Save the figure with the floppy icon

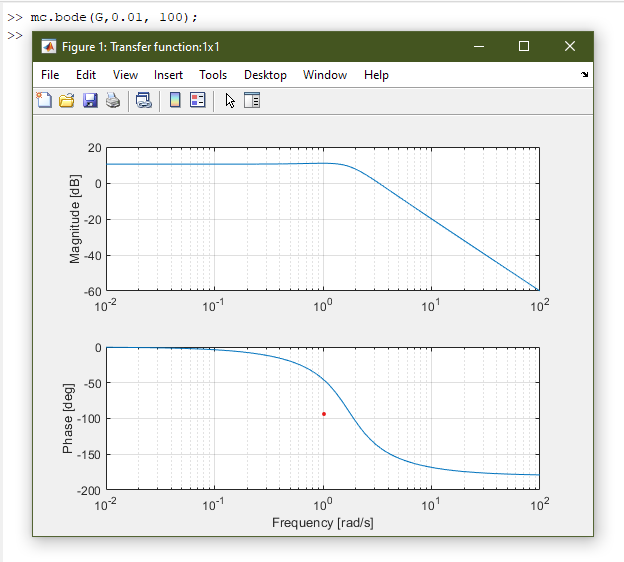[90, 100]
